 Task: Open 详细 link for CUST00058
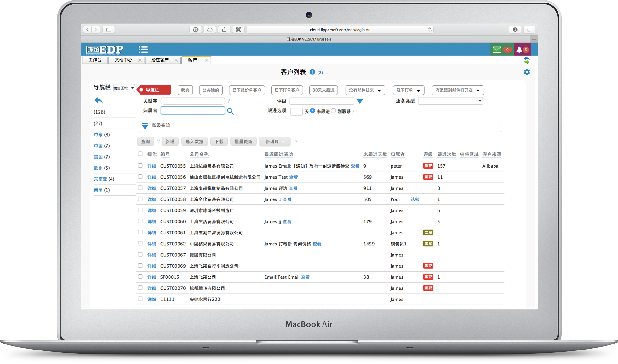coord(152,199)
